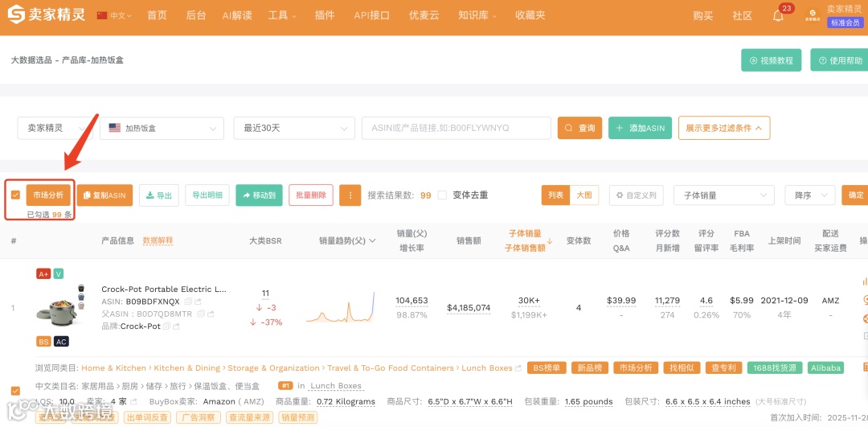The width and height of the screenshot is (868, 427).
Task: Open 优麦云 in top navigation
Action: coord(424,15)
